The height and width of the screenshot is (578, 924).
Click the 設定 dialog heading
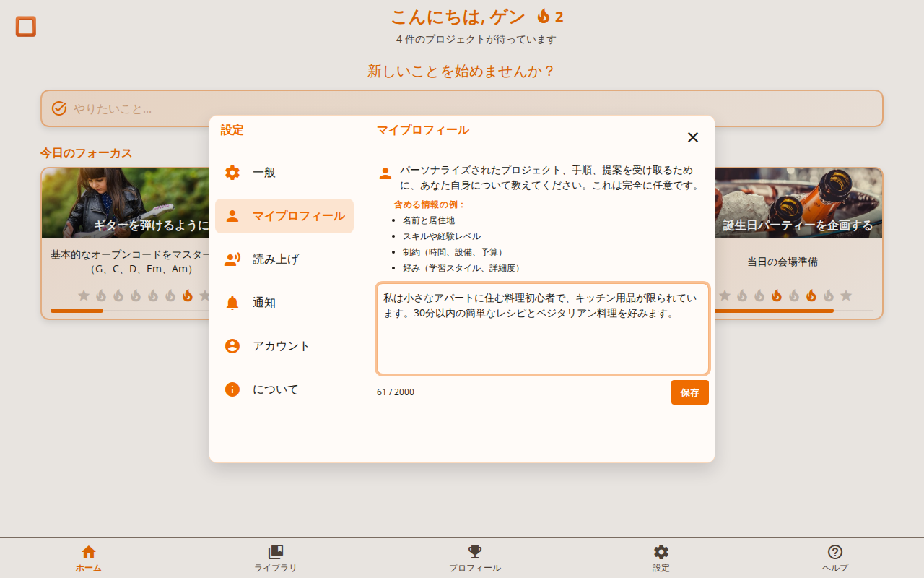pyautogui.click(x=232, y=130)
